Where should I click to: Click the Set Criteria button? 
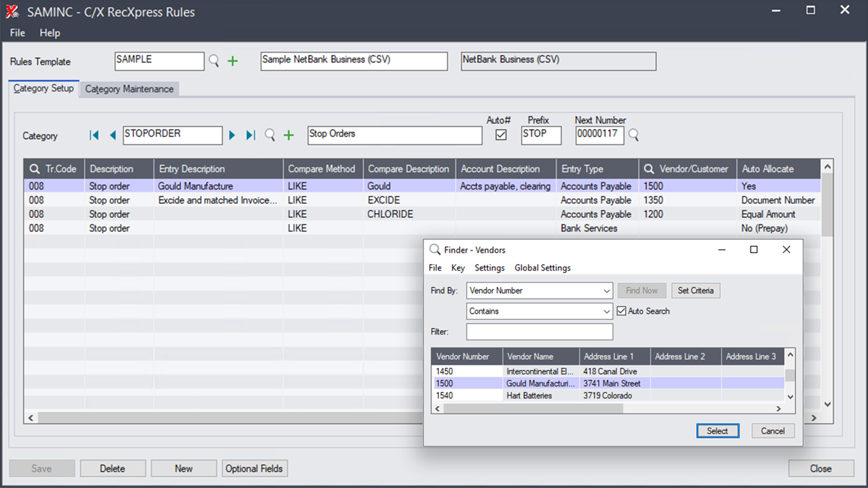tap(695, 291)
